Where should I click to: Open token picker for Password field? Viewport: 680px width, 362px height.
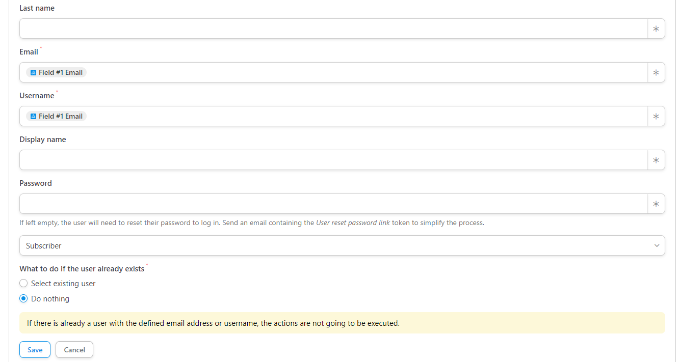[656, 204]
